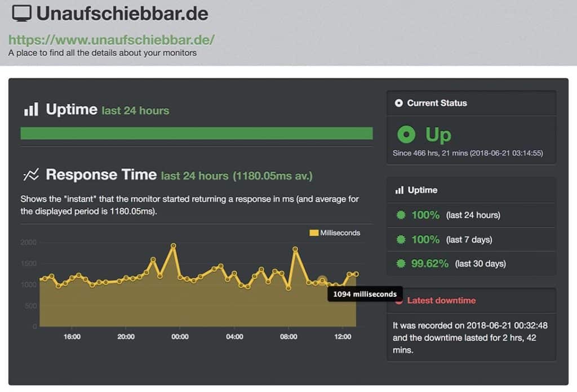This screenshot has width=577, height=392.
Task: Click the small bar-chart icon on Uptime panel
Action: point(400,190)
